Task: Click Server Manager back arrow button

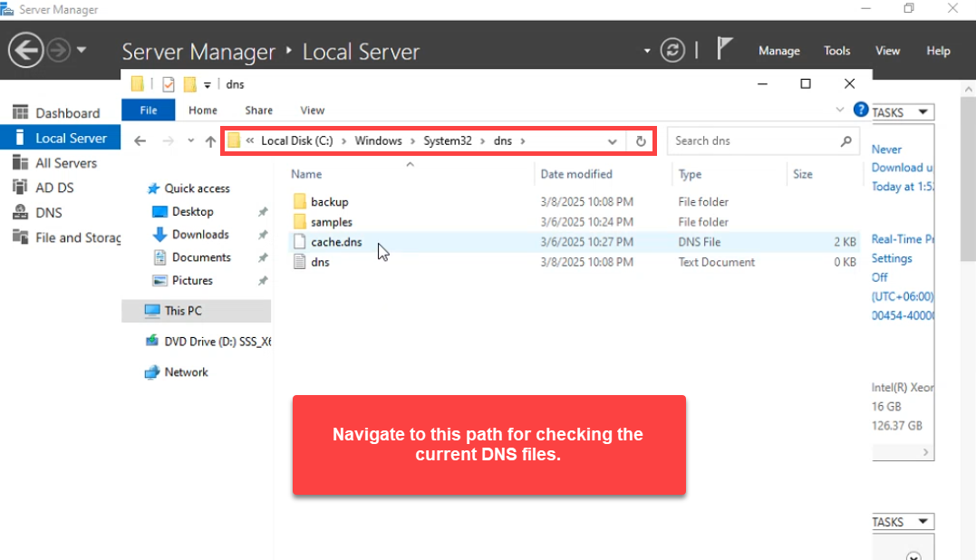Action: pyautogui.click(x=25, y=51)
